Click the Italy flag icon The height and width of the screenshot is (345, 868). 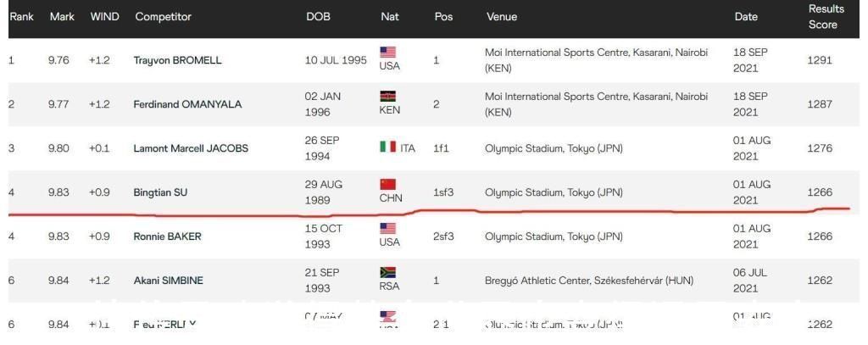pyautogui.click(x=387, y=147)
